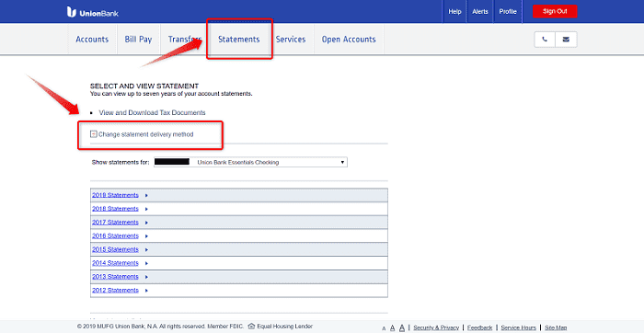
Task: Expand arrow beside 2013 Statements
Action: pos(146,277)
